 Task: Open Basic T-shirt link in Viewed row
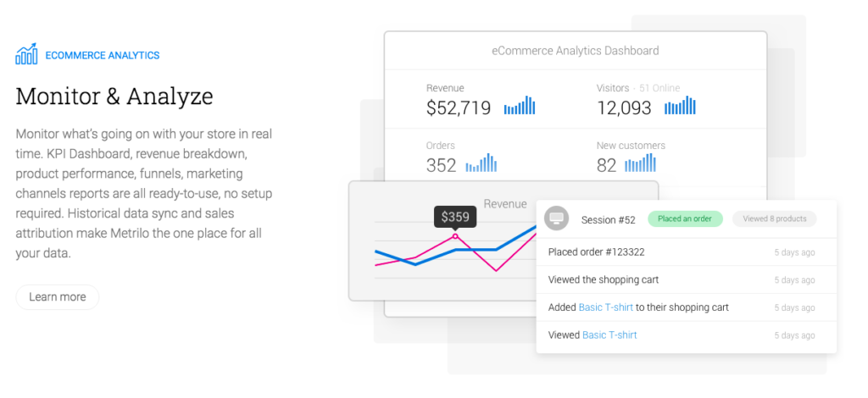pos(609,335)
